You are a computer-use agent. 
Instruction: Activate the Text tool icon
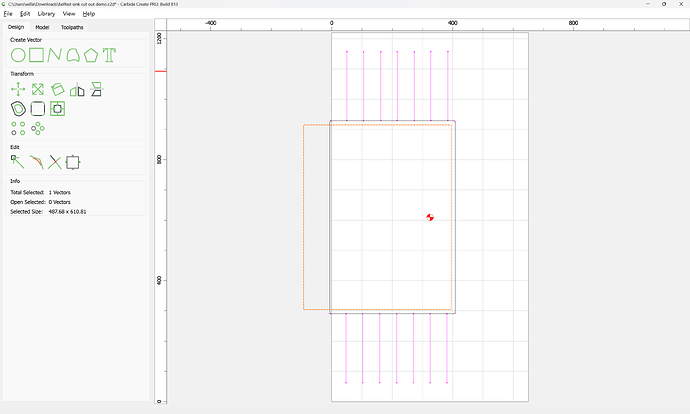click(x=109, y=55)
